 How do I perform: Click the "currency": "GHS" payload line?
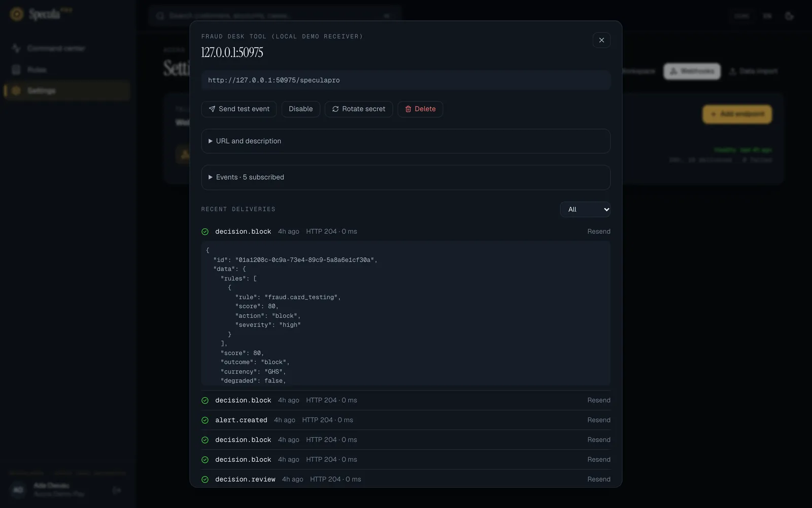pyautogui.click(x=253, y=372)
